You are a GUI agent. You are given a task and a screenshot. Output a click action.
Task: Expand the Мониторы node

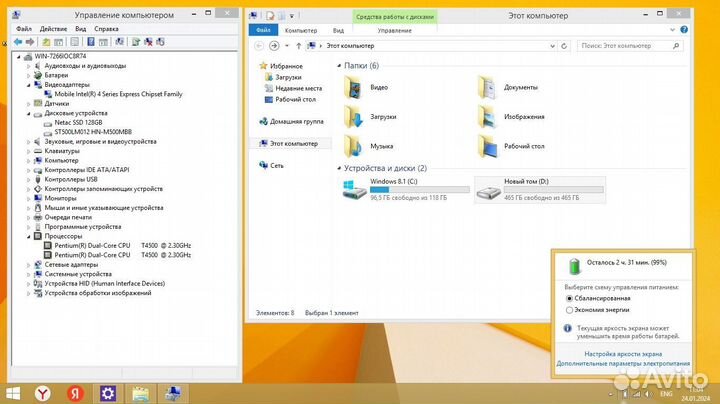pyautogui.click(x=28, y=199)
